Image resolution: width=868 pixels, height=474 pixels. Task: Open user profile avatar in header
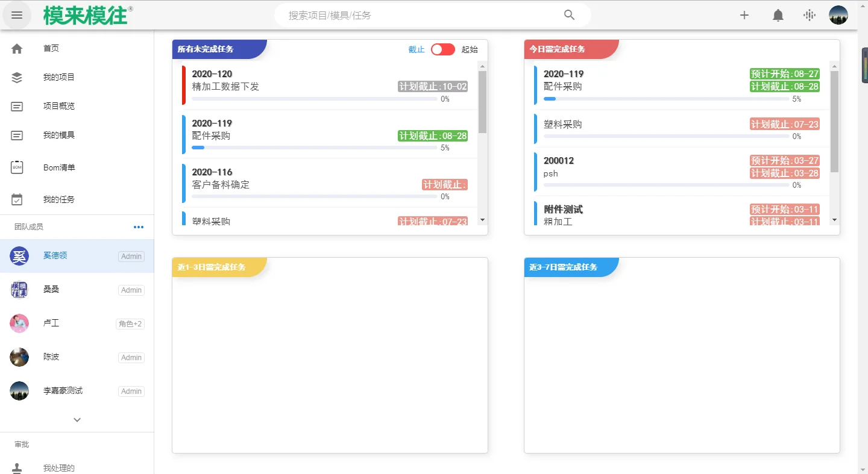click(838, 15)
